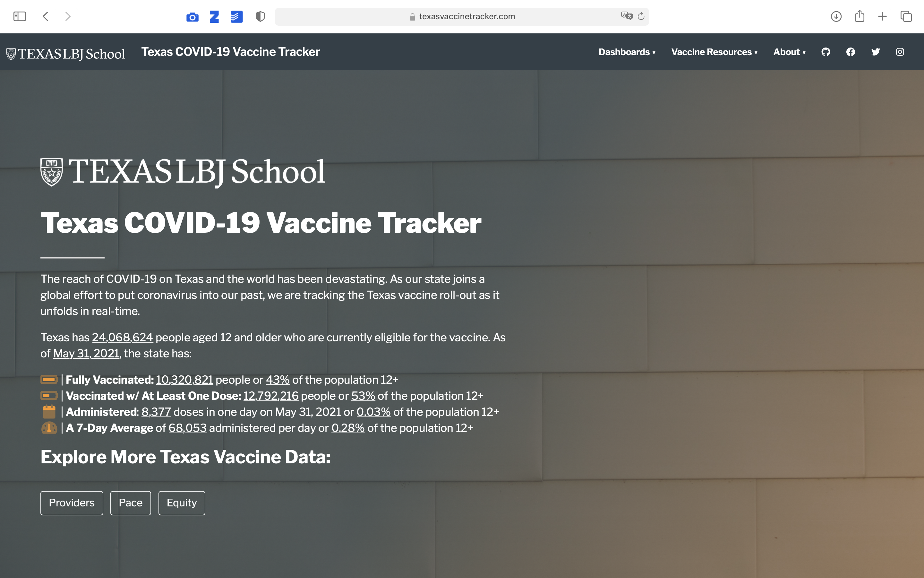Open the blue Z extension icon

(x=215, y=17)
